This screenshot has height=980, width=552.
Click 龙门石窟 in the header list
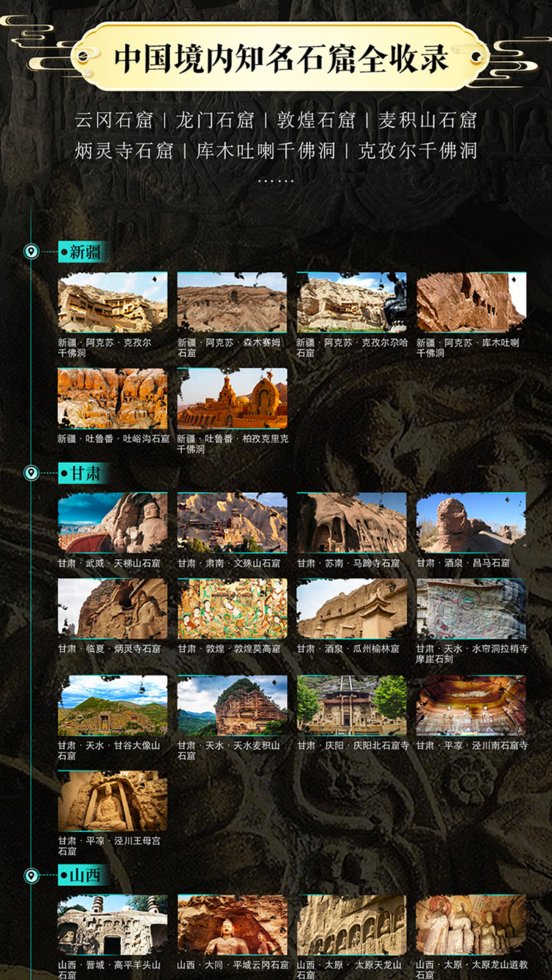(x=215, y=120)
